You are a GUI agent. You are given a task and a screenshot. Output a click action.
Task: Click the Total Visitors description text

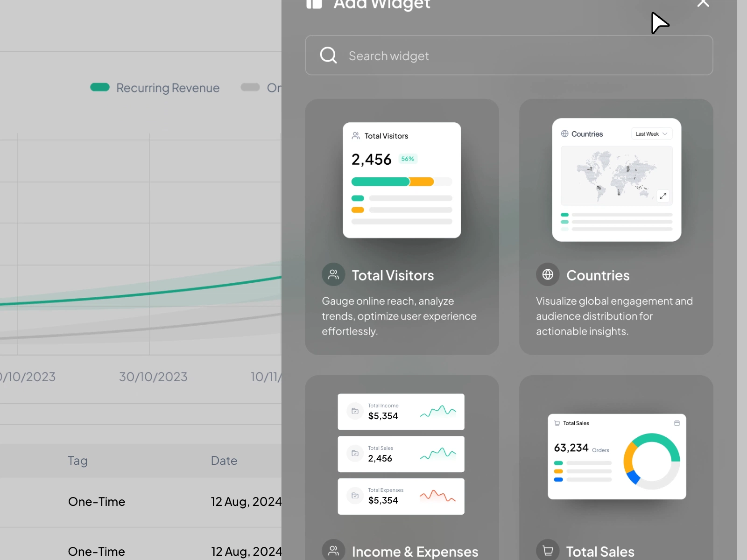tap(399, 316)
